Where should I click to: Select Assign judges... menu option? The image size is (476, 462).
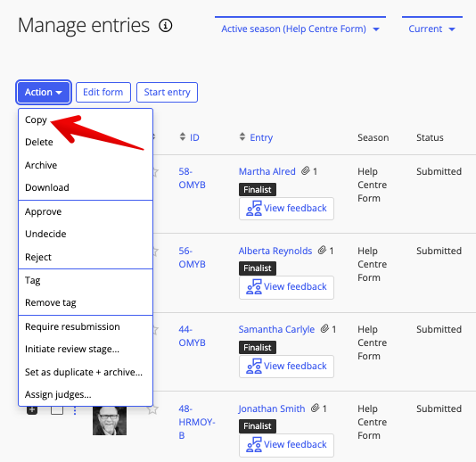pyautogui.click(x=58, y=394)
